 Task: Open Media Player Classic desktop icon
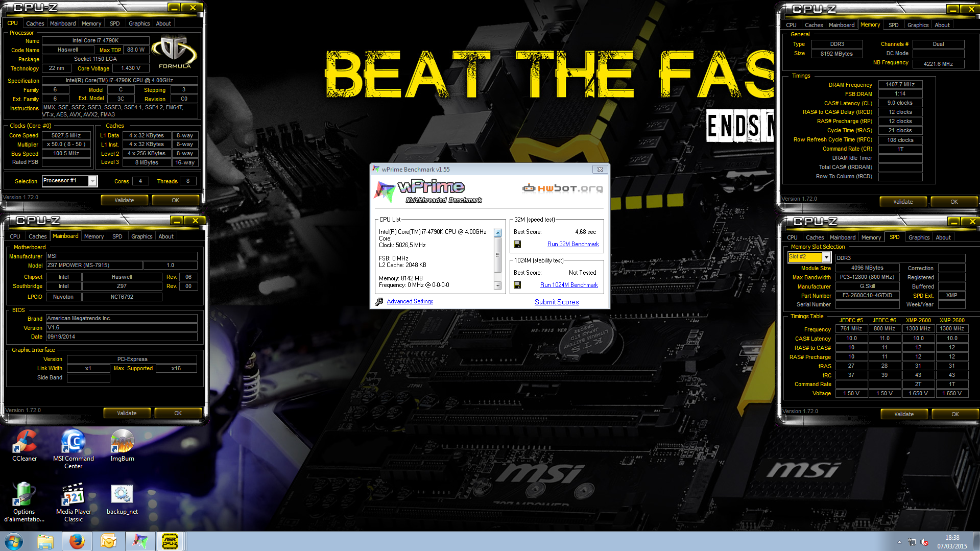click(x=74, y=502)
